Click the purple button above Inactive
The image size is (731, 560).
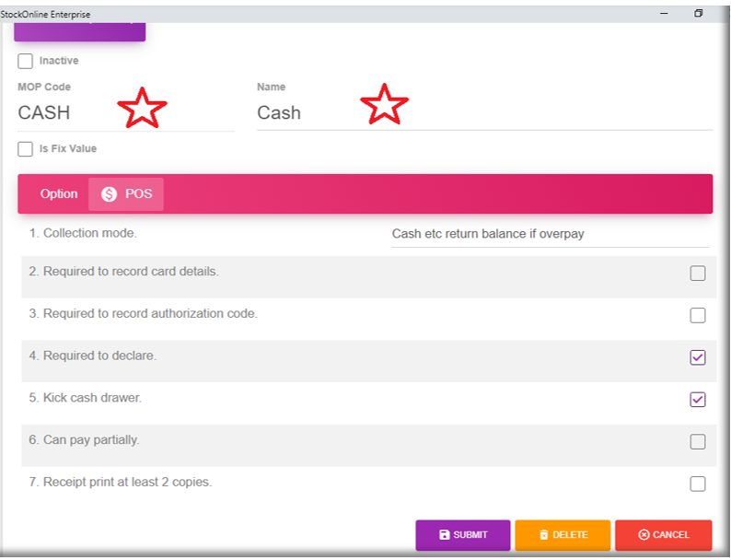[x=80, y=31]
